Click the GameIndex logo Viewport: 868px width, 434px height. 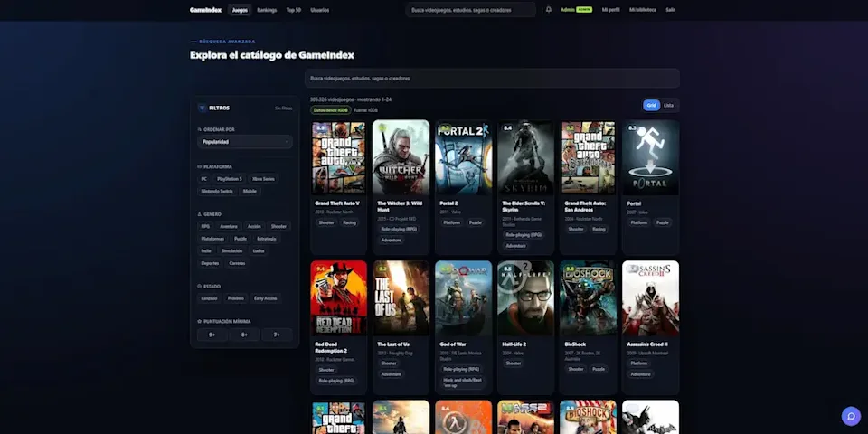tap(205, 10)
